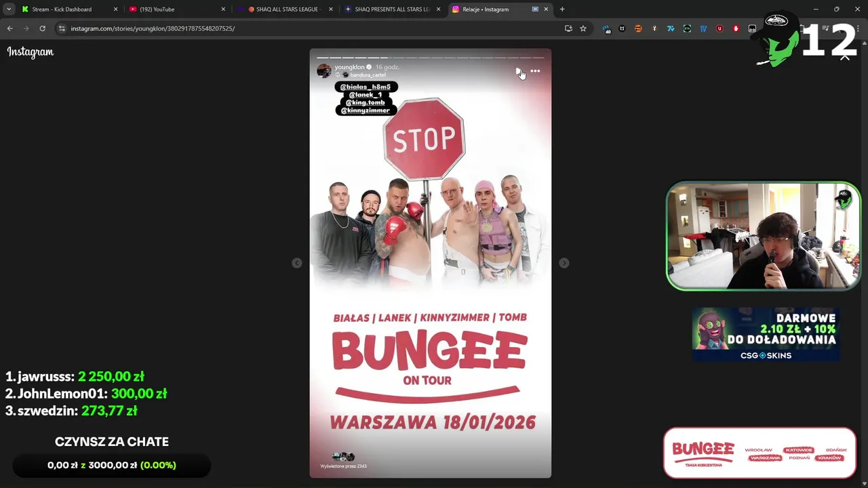Close the SHAQ PRESENTS ALL STARS tab
868x488 pixels.
(x=438, y=9)
